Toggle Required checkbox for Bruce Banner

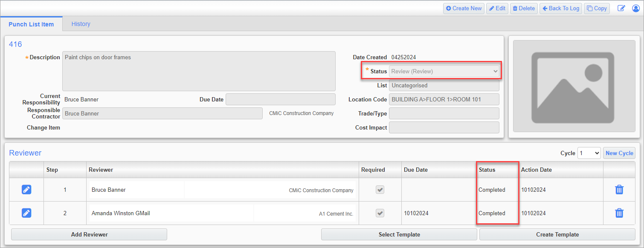pos(380,190)
